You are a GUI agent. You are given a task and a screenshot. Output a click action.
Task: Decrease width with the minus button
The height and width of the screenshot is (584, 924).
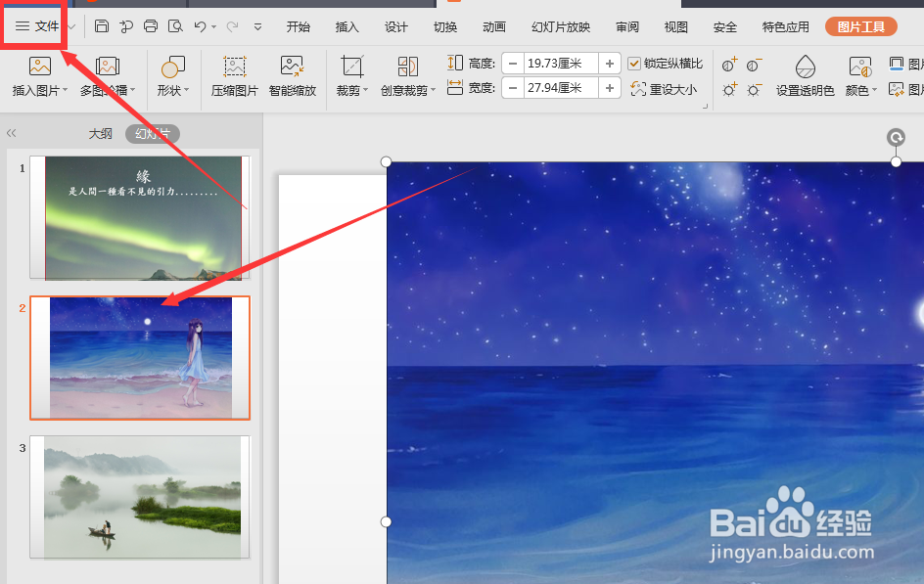[513, 88]
